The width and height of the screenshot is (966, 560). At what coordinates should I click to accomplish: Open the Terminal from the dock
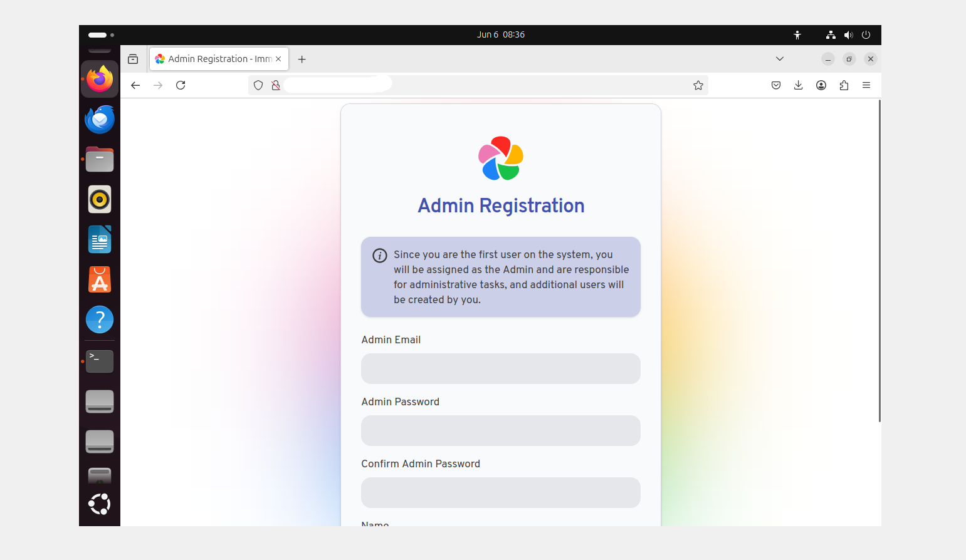tap(100, 361)
